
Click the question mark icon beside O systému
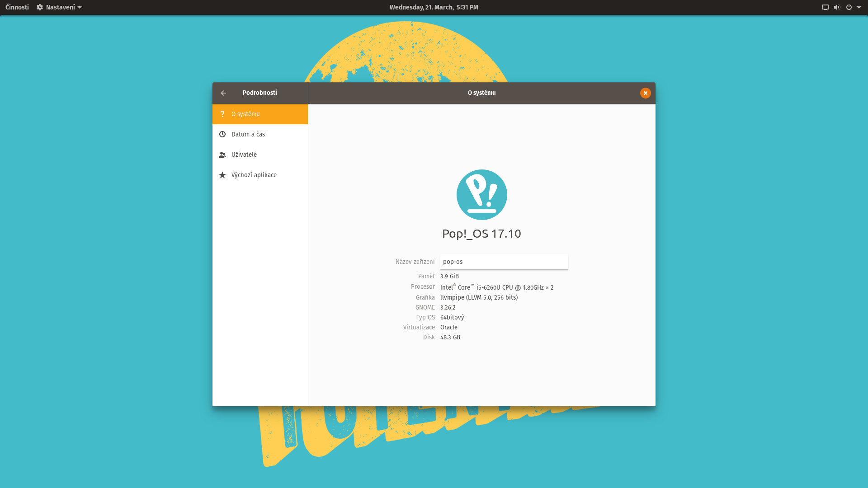pos(222,114)
